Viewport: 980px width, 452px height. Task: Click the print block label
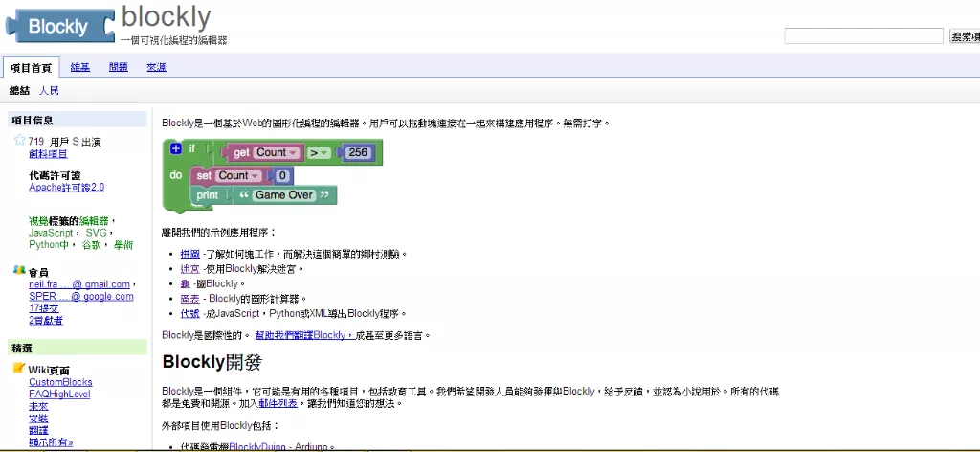[x=208, y=195]
